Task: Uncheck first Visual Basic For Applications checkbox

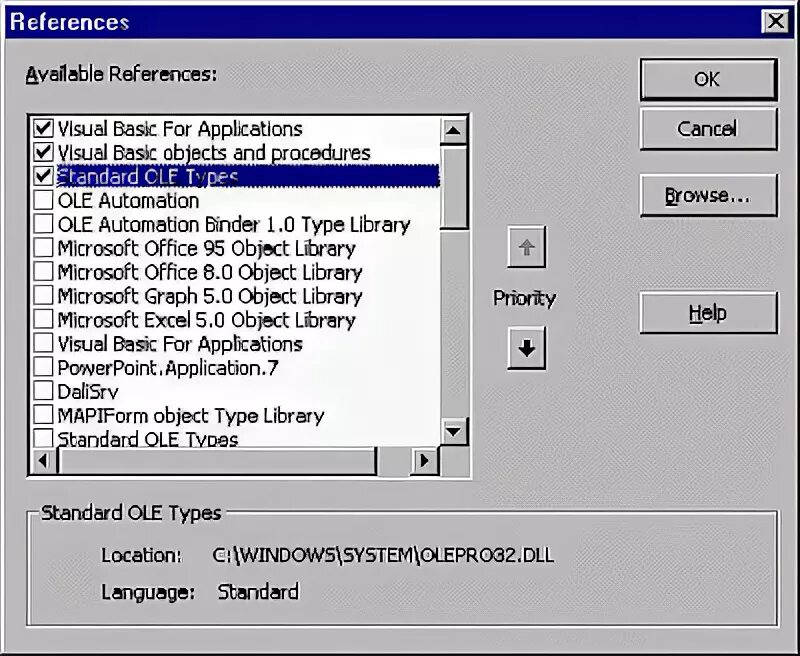Action: (43, 128)
